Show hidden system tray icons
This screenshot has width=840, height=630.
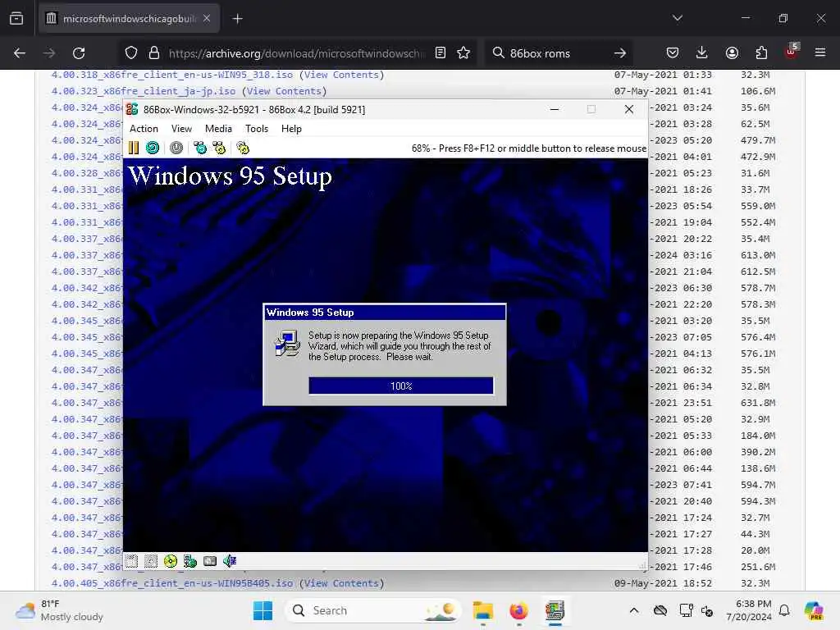tap(634, 610)
